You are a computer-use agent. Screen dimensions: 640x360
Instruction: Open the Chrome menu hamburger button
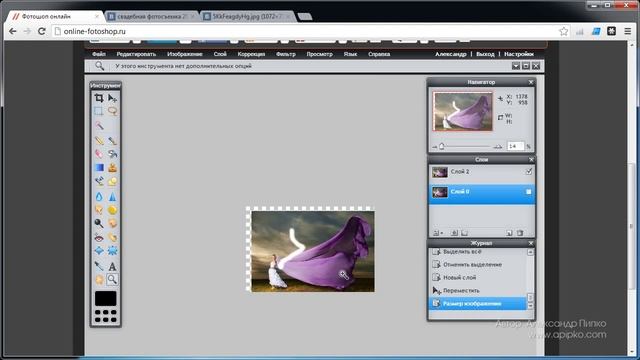pyautogui.click(x=628, y=31)
